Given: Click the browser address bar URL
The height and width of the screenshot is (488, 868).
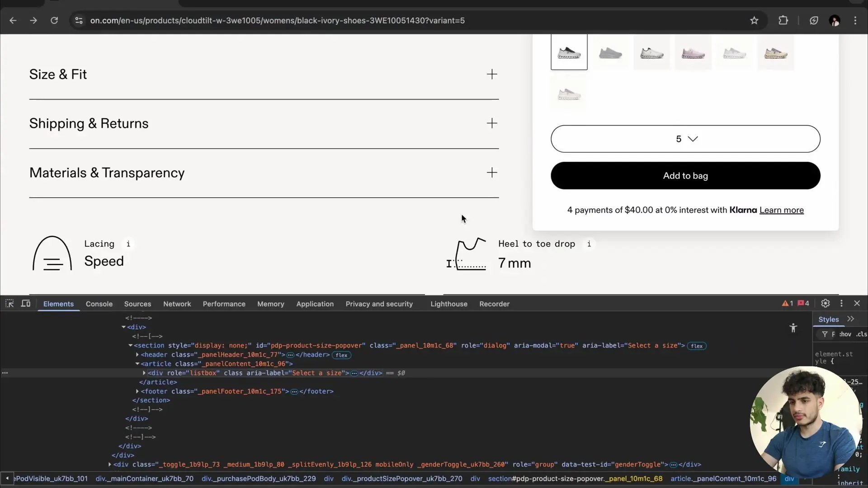Looking at the screenshot, I should [277, 20].
